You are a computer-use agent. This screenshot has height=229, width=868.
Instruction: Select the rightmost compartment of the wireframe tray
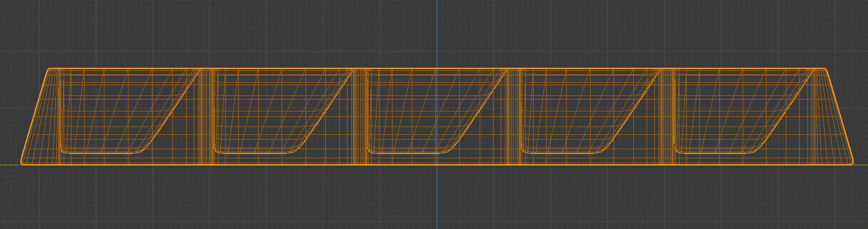pyautogui.click(x=744, y=112)
